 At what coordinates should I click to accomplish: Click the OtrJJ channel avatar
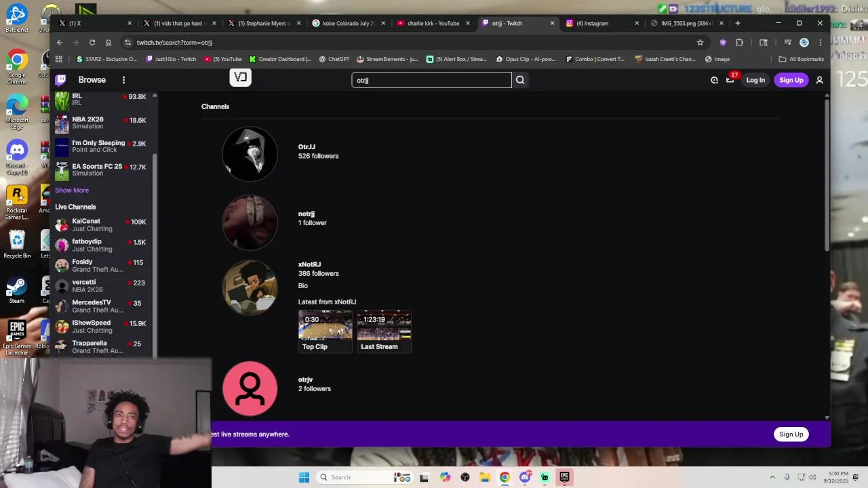(x=250, y=154)
